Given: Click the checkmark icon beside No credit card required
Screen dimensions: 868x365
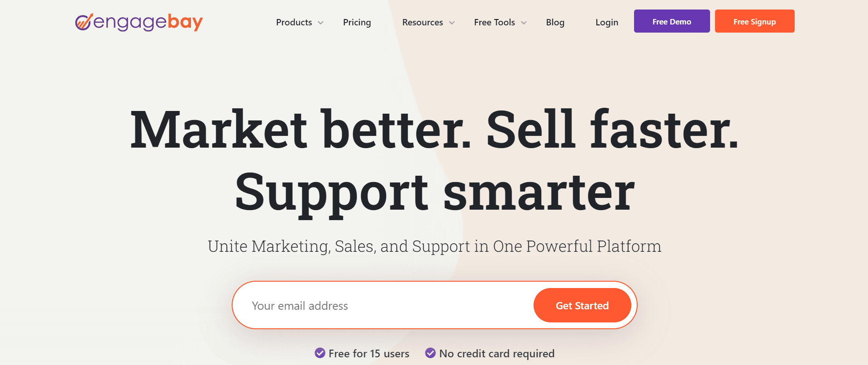Looking at the screenshot, I should point(430,353).
